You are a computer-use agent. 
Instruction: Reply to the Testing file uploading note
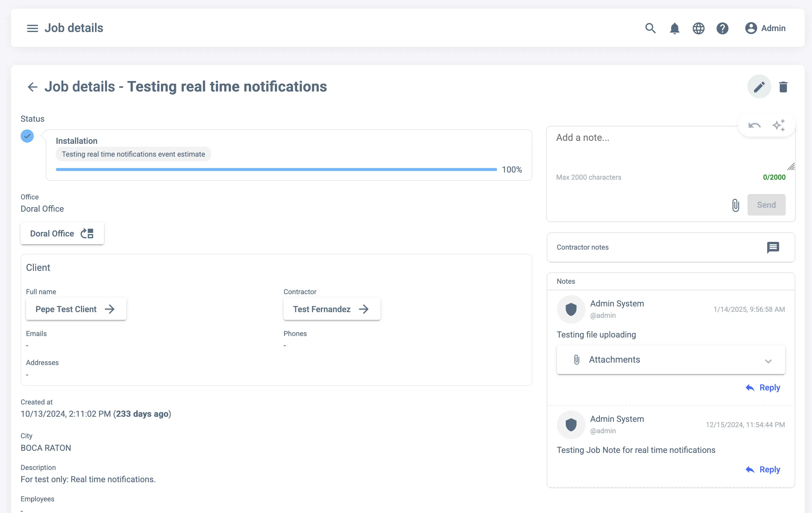point(763,387)
